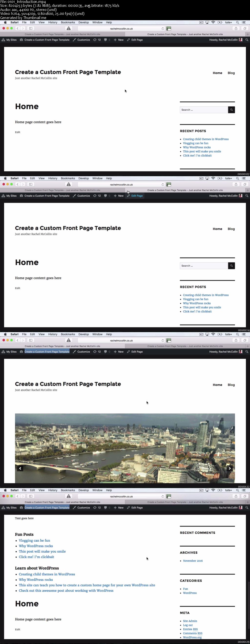The width and height of the screenshot is (250, 644).
Task: In the 00:00:07 frame, open the History menu
Action: (52, 22)
